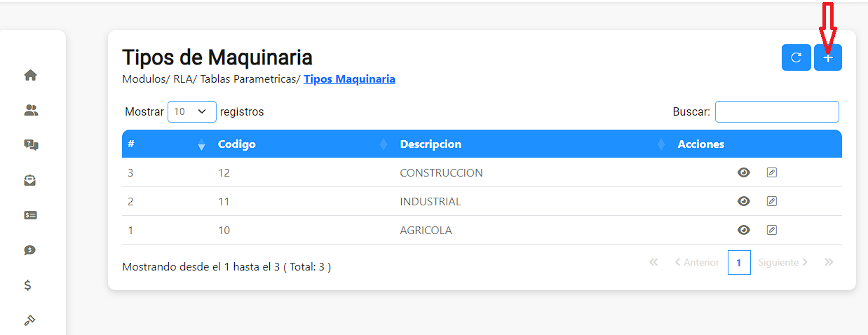
Task: Click the money bill sidebar icon
Action: [30, 215]
